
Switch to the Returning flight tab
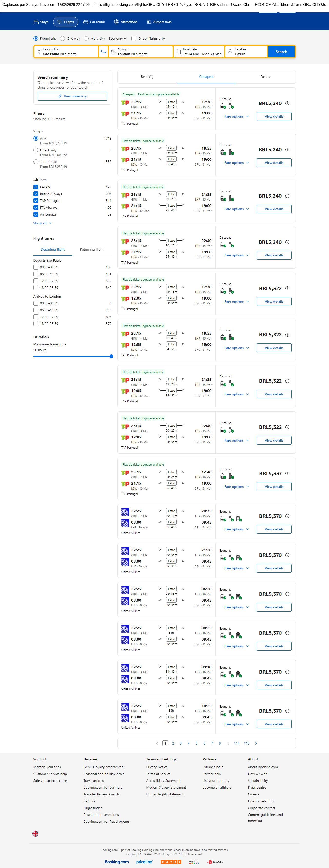tap(92, 249)
